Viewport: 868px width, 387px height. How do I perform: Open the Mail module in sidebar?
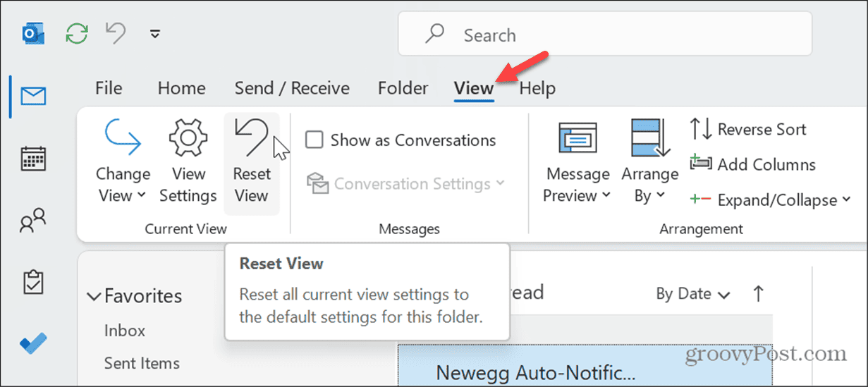33,97
